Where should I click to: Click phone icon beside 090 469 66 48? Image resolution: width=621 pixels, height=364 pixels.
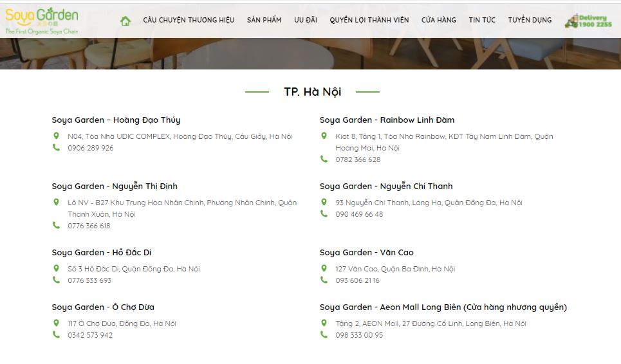pos(324,214)
